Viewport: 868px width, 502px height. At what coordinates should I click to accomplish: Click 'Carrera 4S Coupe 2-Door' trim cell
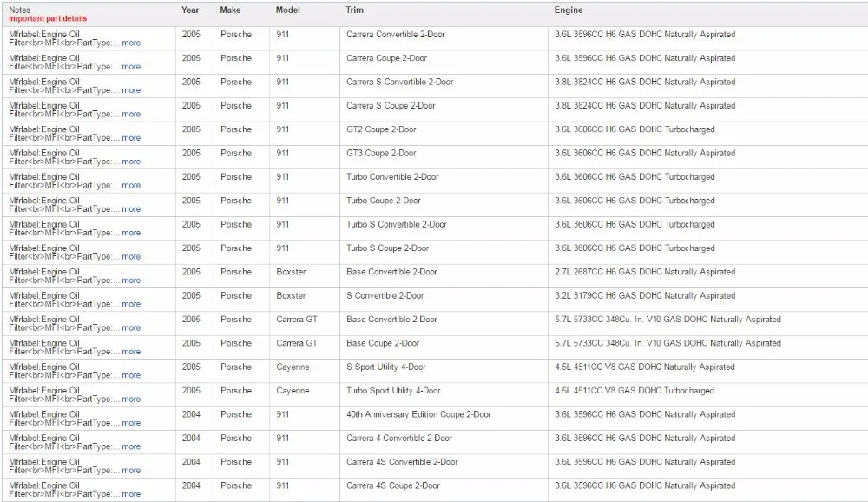click(393, 485)
